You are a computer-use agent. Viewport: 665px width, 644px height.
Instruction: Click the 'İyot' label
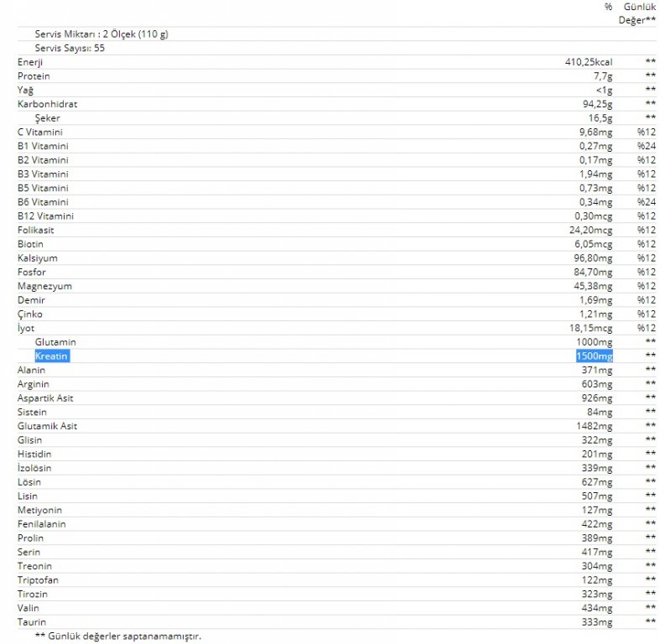[x=26, y=328]
